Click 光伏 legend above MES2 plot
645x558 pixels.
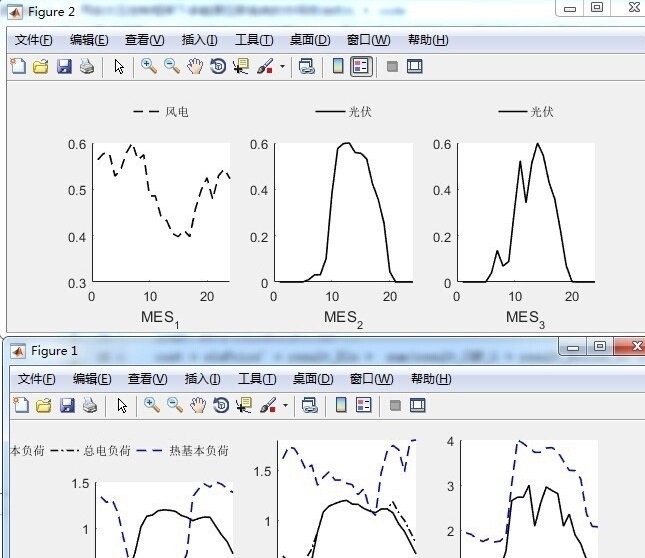(x=343, y=111)
